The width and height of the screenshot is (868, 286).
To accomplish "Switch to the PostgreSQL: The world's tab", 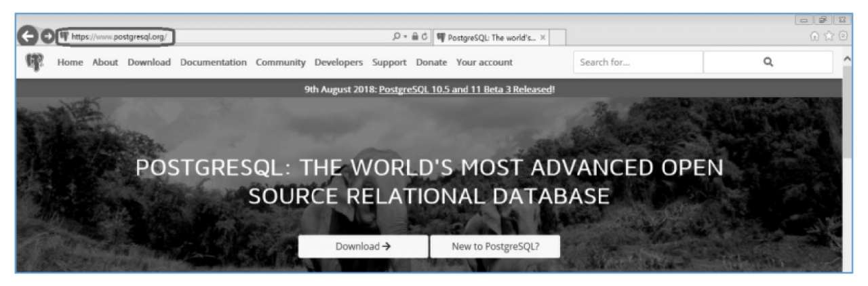I will pos(492,38).
